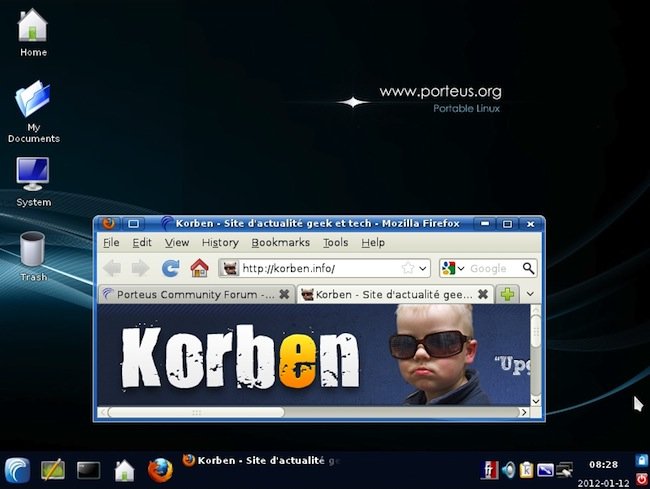Open the Edit menu

[x=142, y=242]
